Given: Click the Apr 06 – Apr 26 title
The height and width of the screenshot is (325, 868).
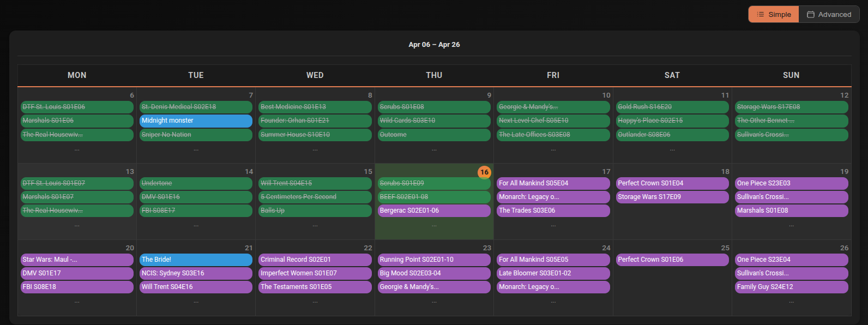Looking at the screenshot, I should click(x=434, y=45).
